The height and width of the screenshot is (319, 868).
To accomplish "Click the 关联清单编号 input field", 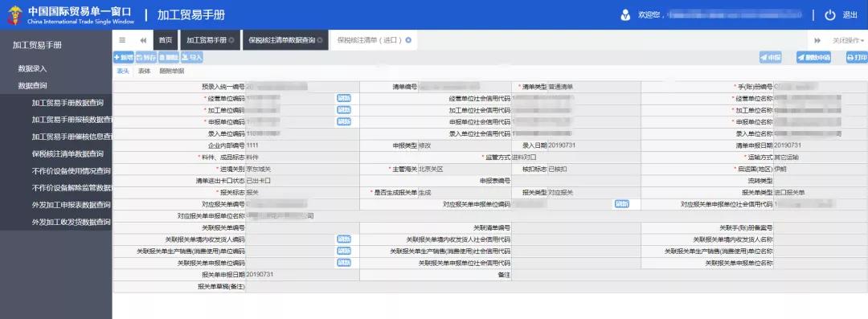I will coord(576,227).
